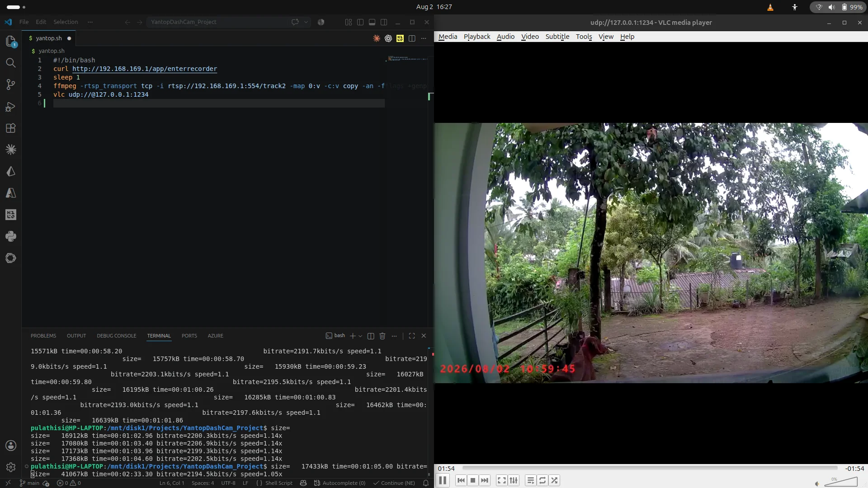Open the Search view in the activity bar
The image size is (868, 488).
[11, 63]
